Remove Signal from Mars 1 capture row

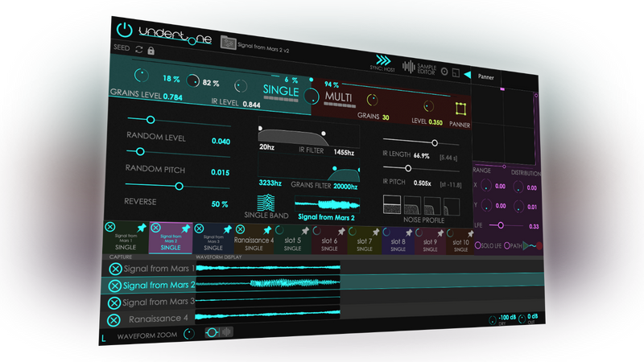click(115, 269)
